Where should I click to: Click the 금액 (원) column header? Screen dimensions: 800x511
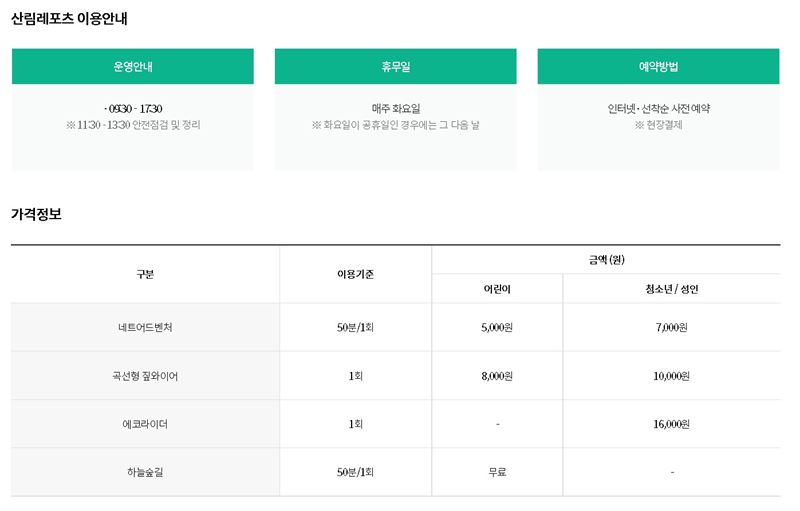pos(606,260)
